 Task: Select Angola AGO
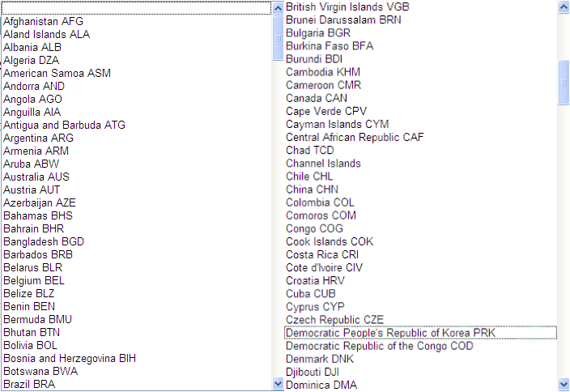click(32, 100)
